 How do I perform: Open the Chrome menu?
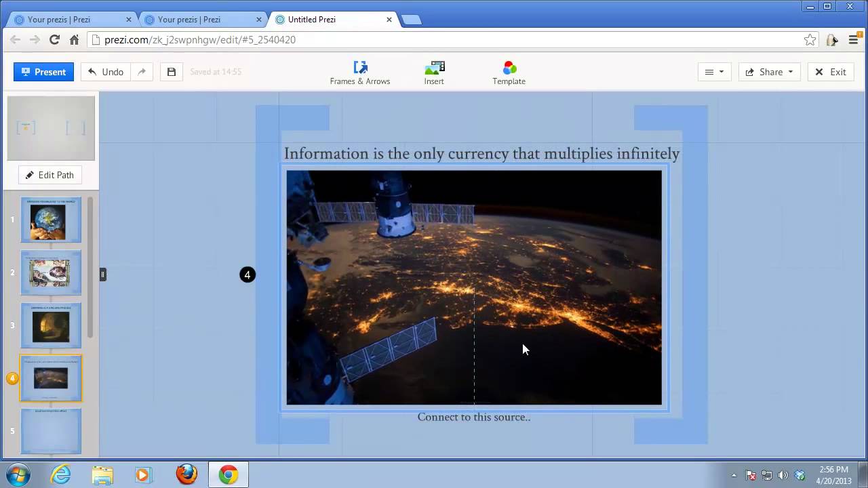pos(854,40)
